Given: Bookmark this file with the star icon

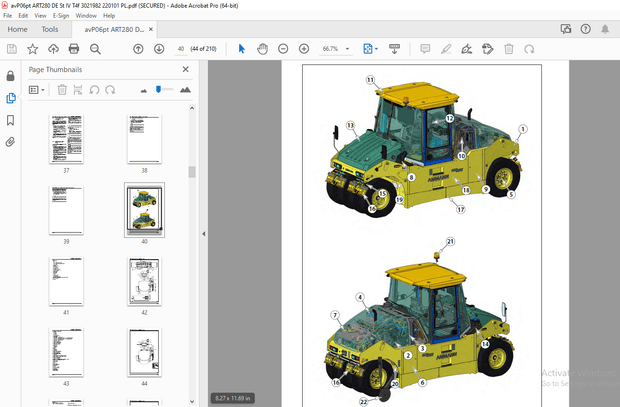Looking at the screenshot, I should click(x=33, y=48).
